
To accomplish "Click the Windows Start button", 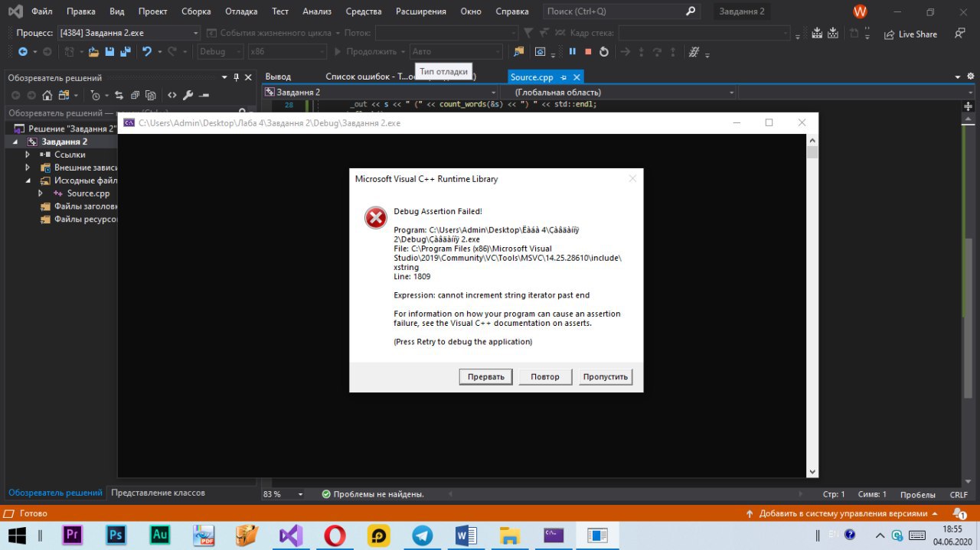I will [15, 535].
